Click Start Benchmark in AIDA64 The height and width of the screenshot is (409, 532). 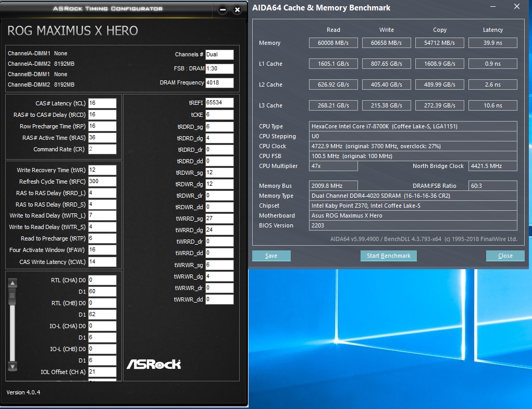(389, 256)
